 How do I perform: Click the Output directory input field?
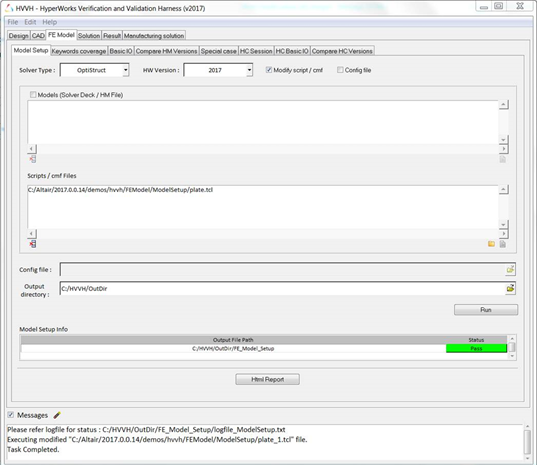pos(283,288)
